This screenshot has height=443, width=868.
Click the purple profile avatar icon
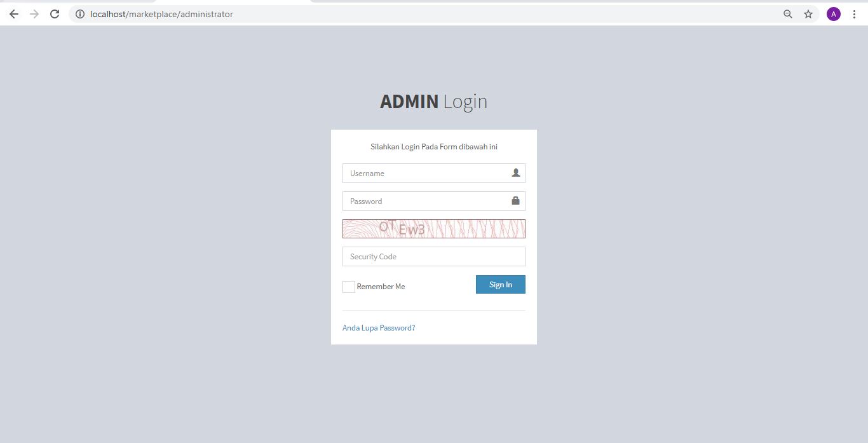(833, 13)
